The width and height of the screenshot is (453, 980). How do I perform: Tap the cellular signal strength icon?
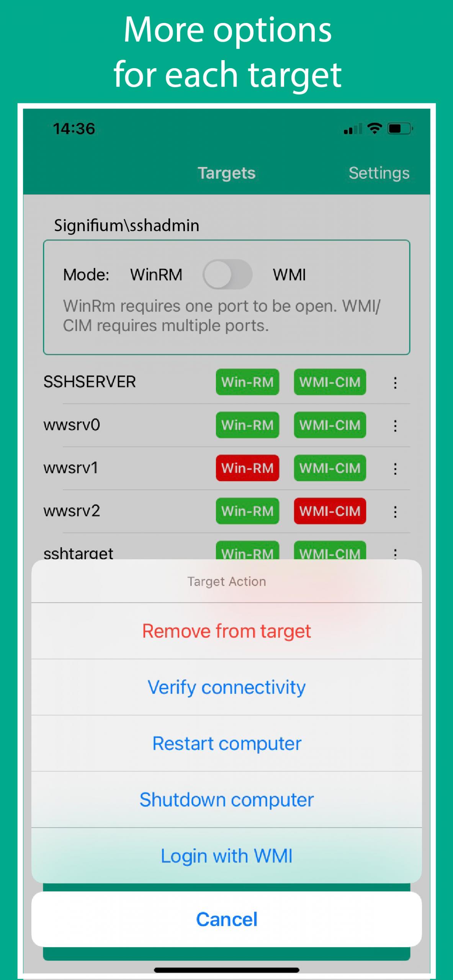point(353,129)
